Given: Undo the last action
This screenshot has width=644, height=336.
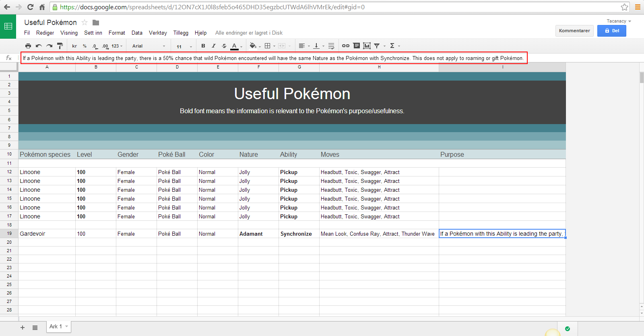Looking at the screenshot, I should (39, 46).
